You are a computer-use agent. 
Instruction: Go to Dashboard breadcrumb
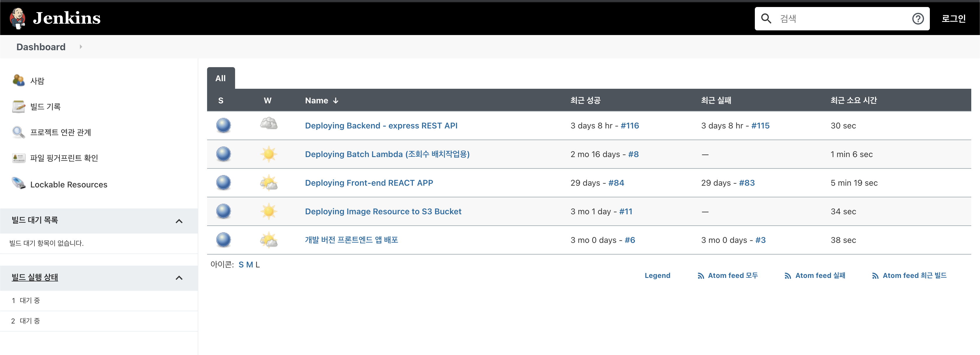point(41,47)
